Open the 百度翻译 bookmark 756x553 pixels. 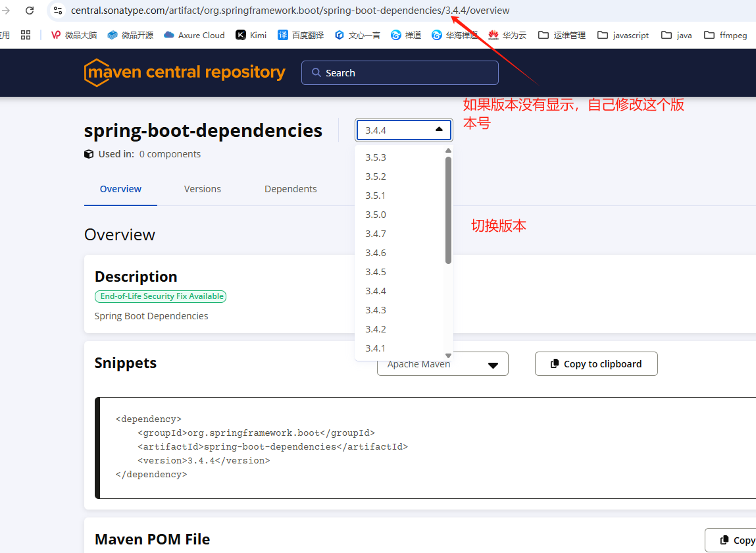pos(301,35)
